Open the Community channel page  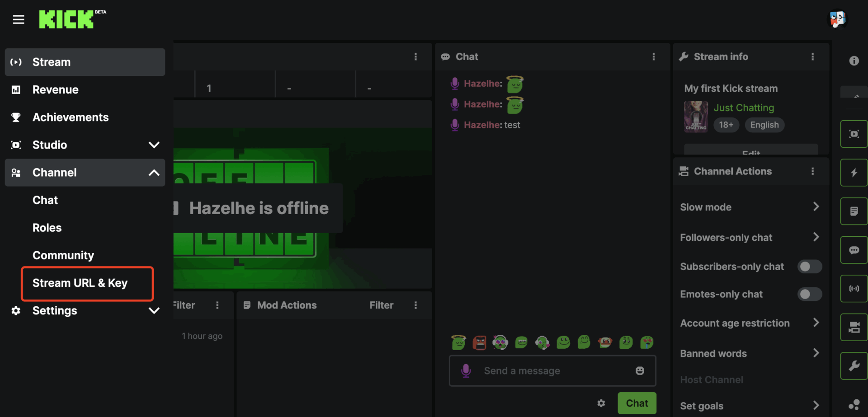click(63, 255)
